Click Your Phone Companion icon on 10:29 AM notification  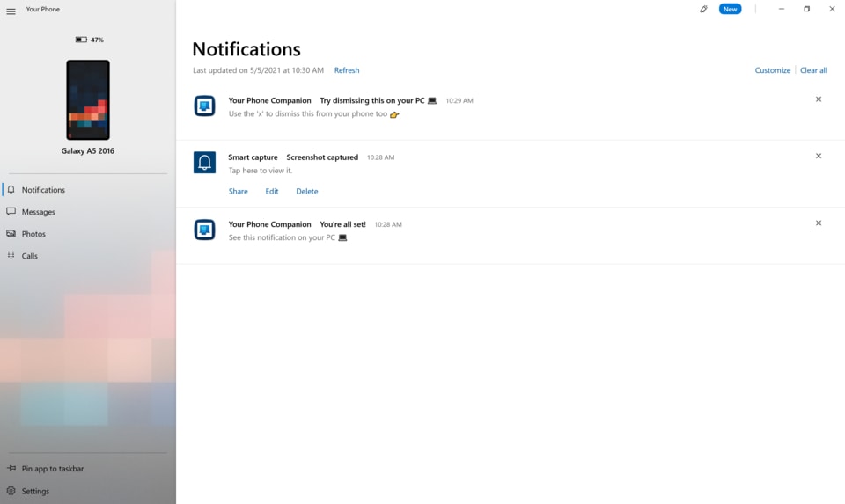[205, 106]
